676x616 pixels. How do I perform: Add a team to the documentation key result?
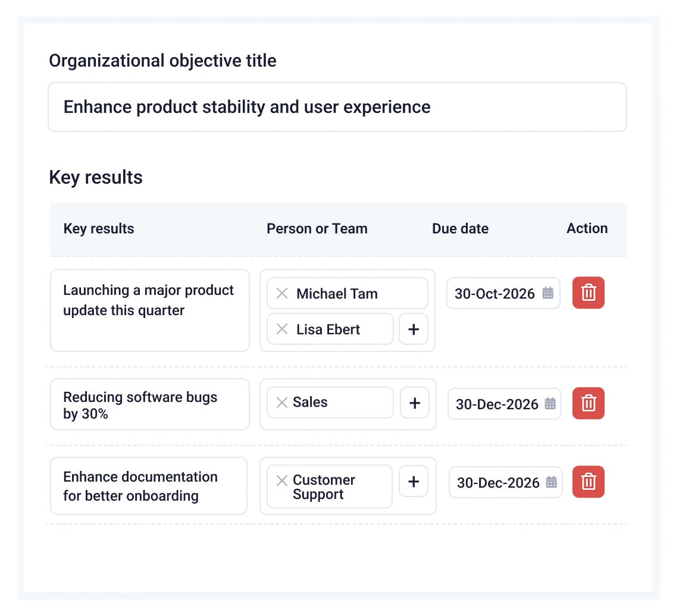414,482
